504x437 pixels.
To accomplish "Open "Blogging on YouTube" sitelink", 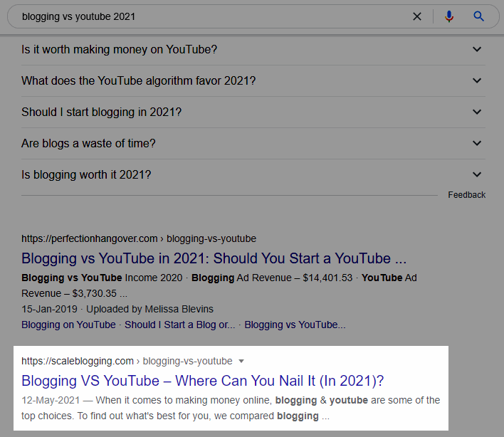I will click(x=68, y=325).
